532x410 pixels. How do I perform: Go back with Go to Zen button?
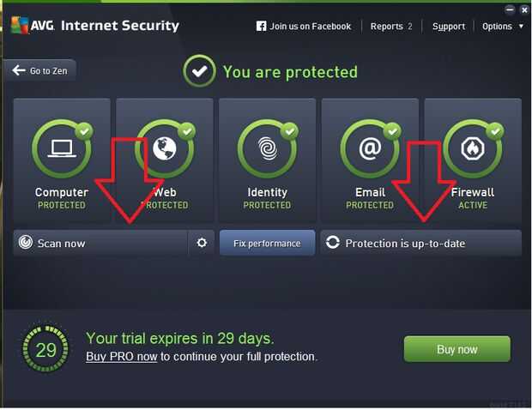point(39,71)
